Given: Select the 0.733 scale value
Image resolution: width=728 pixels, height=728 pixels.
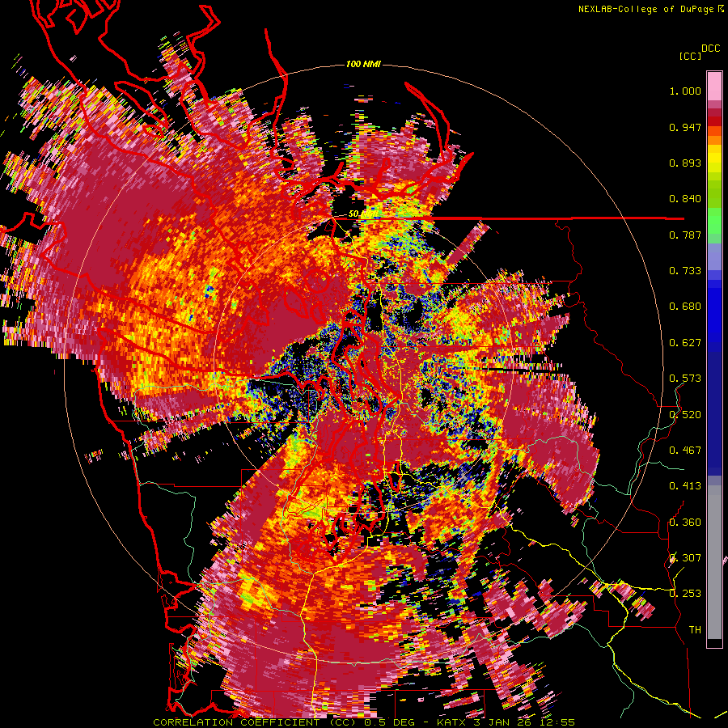Looking at the screenshot, I should point(685,271).
